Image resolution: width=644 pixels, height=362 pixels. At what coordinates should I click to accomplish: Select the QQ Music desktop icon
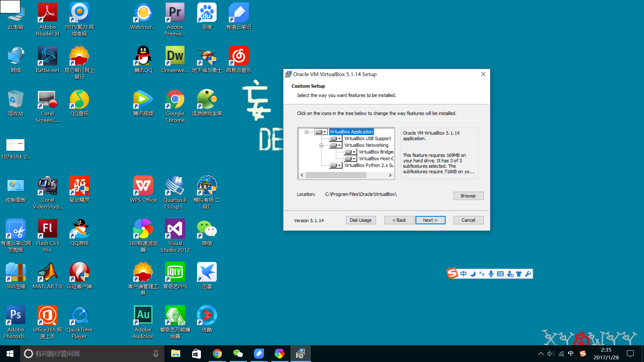(x=79, y=103)
